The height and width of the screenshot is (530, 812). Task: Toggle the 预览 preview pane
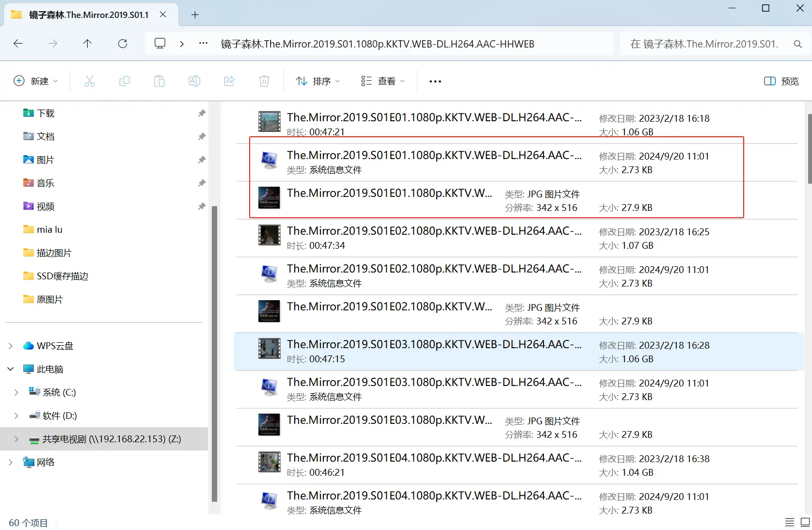click(x=781, y=81)
